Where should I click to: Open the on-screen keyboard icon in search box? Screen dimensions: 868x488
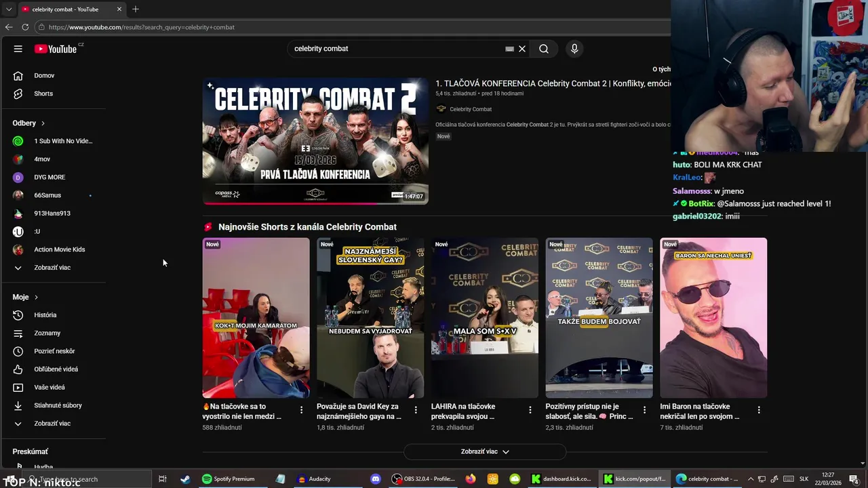(509, 49)
